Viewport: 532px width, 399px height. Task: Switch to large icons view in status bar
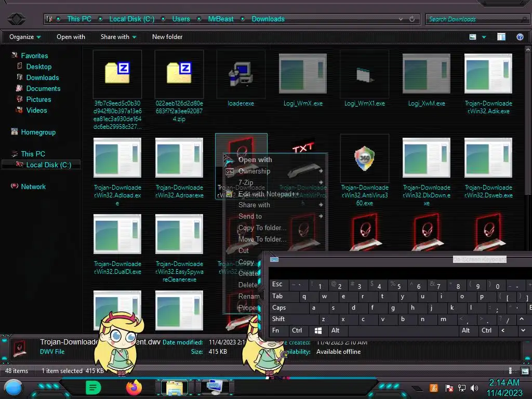[525, 371]
